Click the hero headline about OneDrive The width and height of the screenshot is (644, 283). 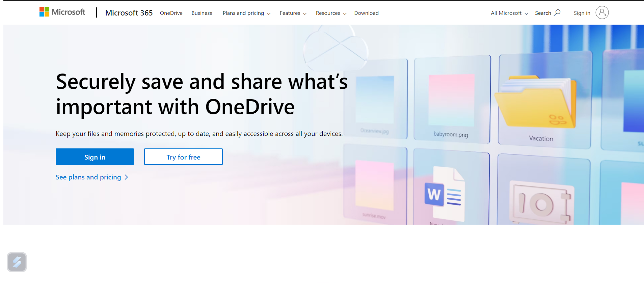(x=202, y=94)
